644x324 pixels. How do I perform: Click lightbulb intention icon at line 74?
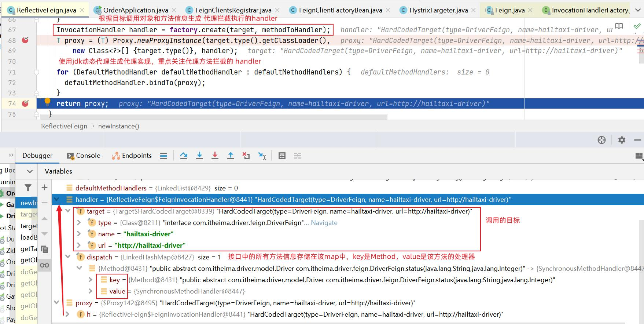click(x=47, y=101)
